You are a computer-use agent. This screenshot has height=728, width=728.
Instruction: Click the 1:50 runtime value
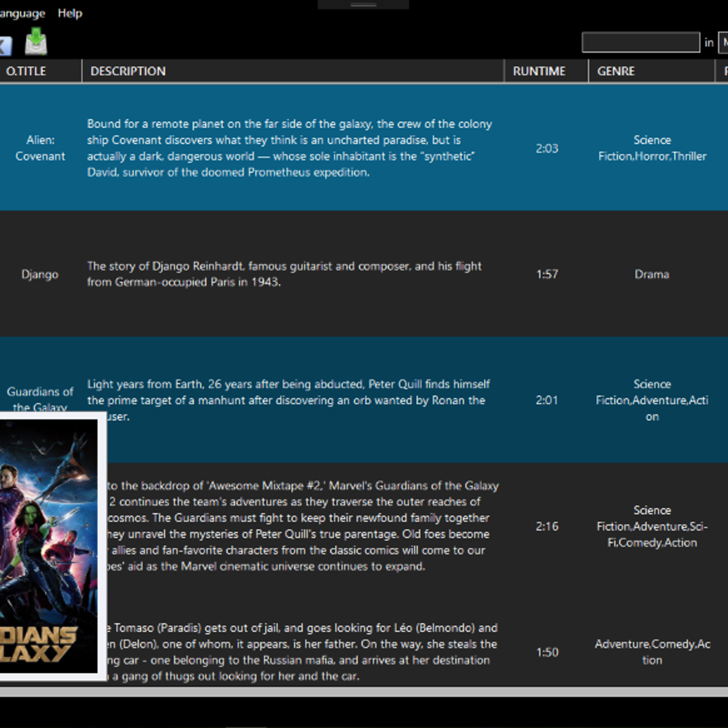(546, 652)
